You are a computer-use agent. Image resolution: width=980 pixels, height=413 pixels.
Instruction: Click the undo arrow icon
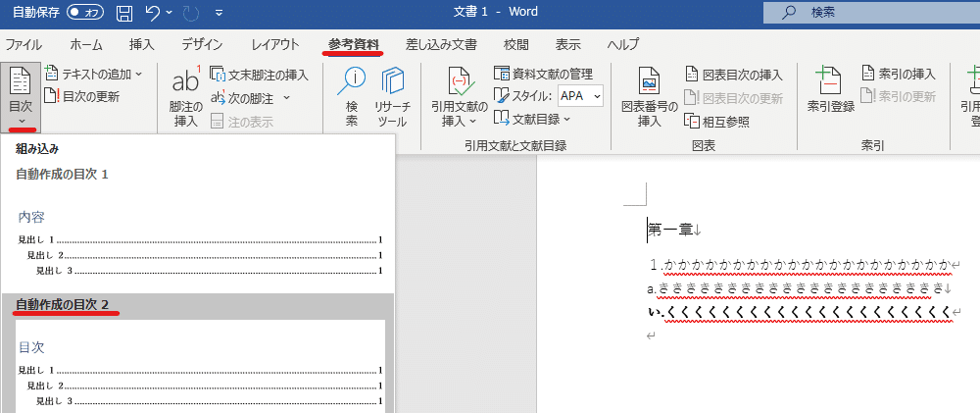(153, 12)
